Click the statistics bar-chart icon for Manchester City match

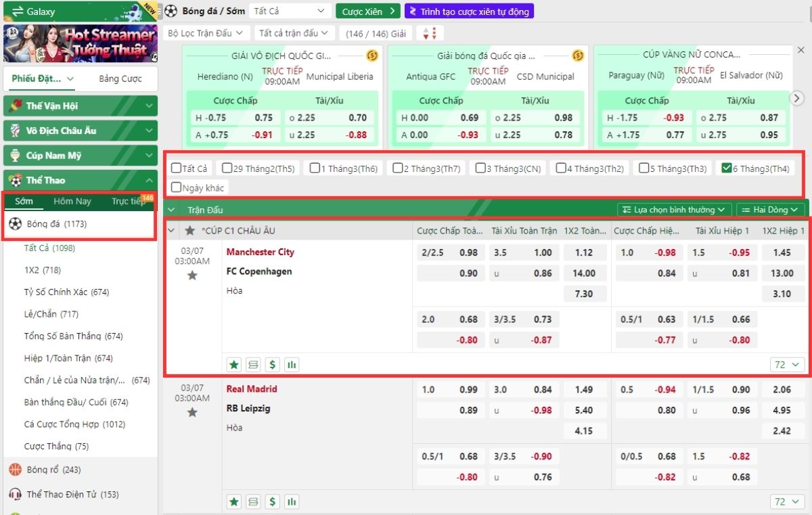[292, 365]
